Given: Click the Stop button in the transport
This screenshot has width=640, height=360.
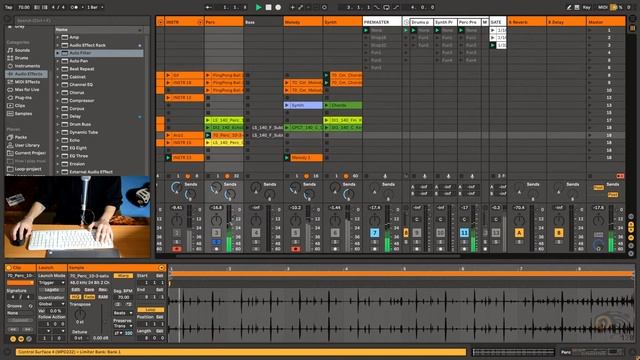Looking at the screenshot, I should click(268, 7).
